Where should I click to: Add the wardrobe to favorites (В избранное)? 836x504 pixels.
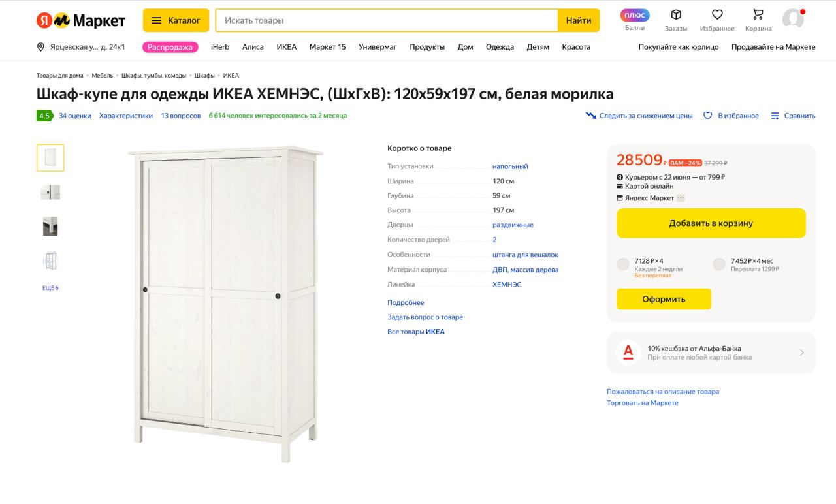point(731,116)
